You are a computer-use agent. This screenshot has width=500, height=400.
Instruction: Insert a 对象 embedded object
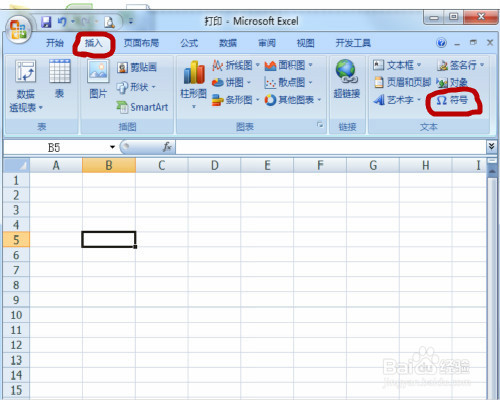pyautogui.click(x=452, y=82)
